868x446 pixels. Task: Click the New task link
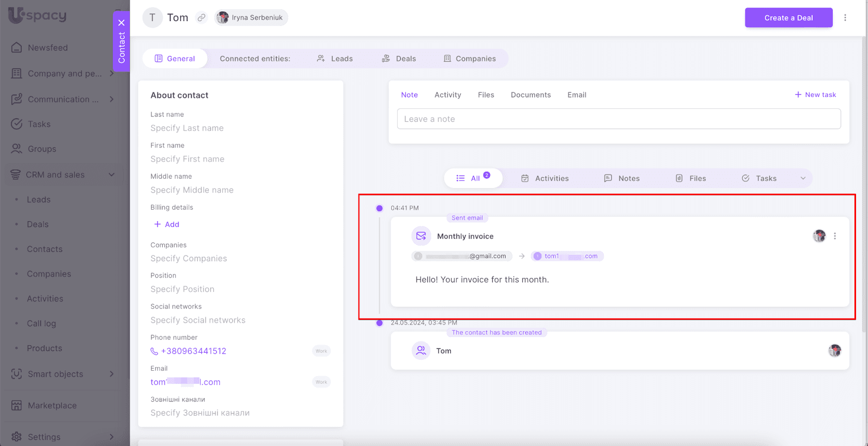click(815, 95)
